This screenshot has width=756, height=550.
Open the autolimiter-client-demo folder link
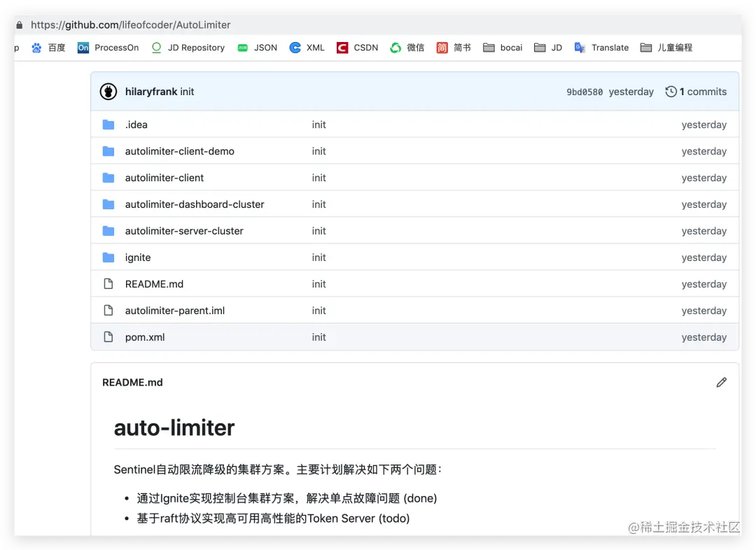179,151
